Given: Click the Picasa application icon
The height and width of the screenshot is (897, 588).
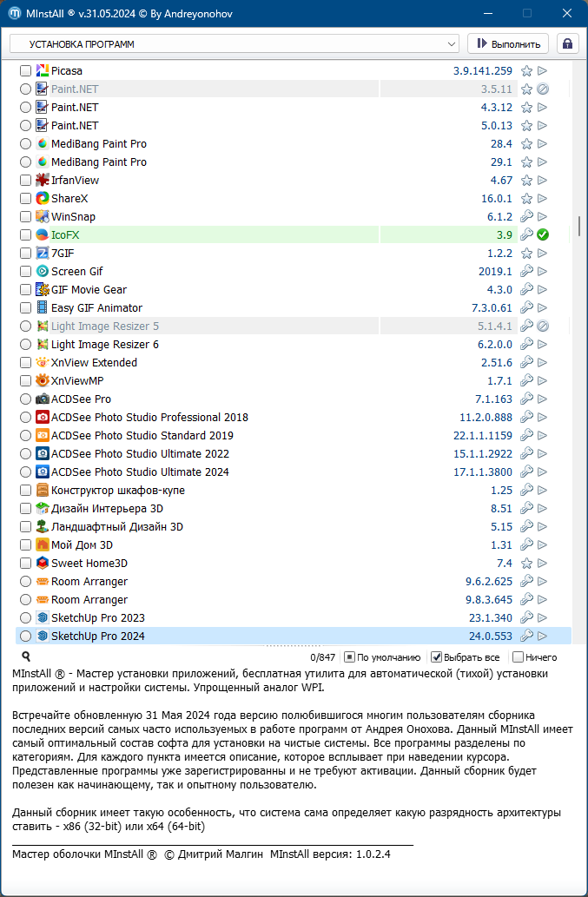Looking at the screenshot, I should tap(43, 71).
